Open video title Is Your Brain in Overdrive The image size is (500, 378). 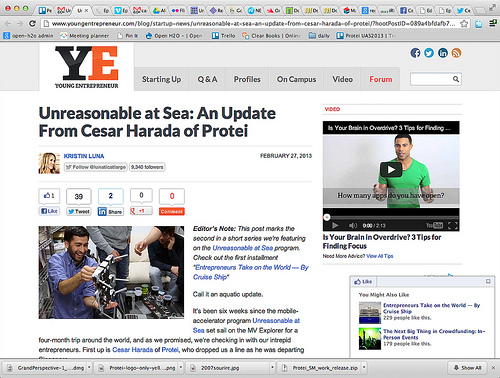click(382, 242)
